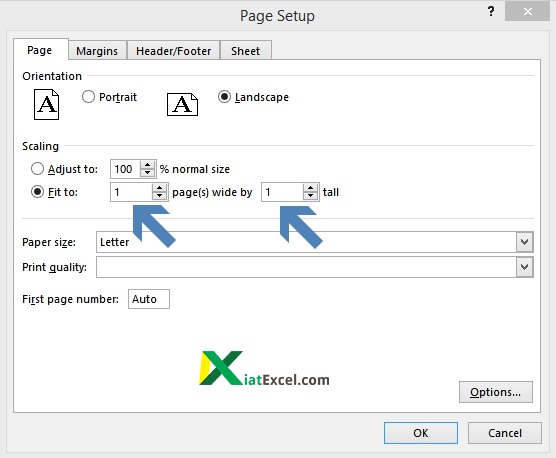Increase pages wide spinner up arrow
Image resolution: width=556 pixels, height=458 pixels.
(x=160, y=188)
